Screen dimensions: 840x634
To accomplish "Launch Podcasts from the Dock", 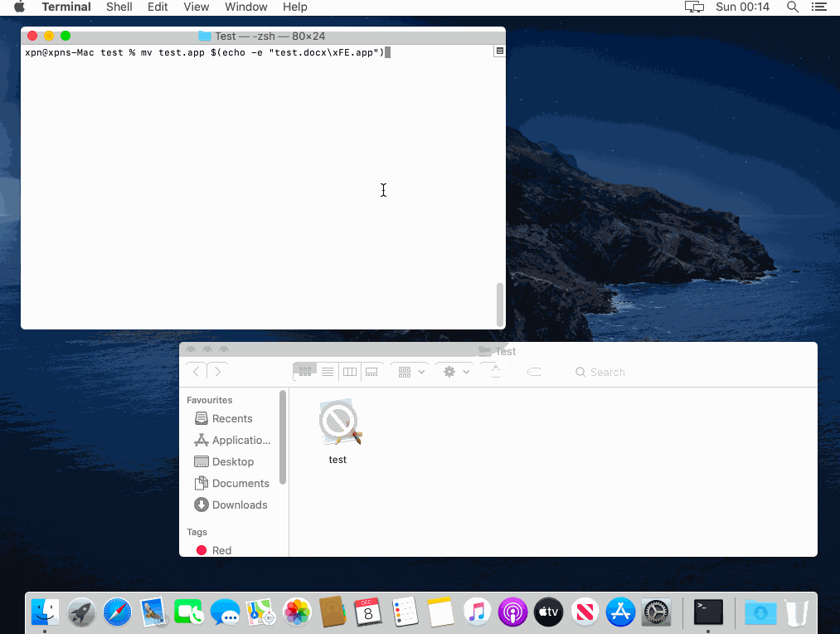I will [x=512, y=613].
